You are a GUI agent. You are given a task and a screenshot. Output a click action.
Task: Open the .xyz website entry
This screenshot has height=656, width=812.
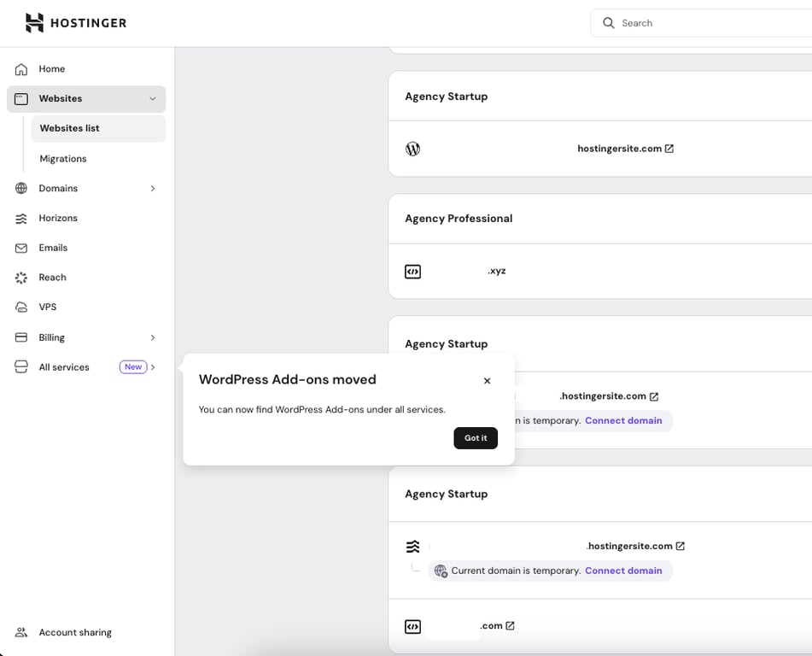(496, 271)
